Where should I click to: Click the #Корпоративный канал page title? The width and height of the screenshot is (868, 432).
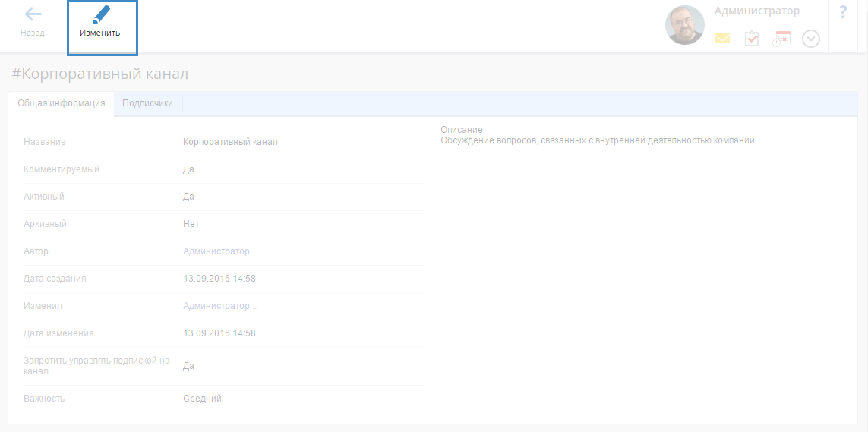[x=99, y=74]
